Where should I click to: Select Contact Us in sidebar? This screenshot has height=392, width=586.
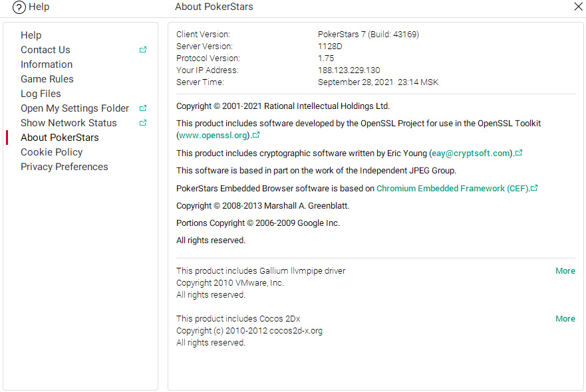[x=45, y=50]
